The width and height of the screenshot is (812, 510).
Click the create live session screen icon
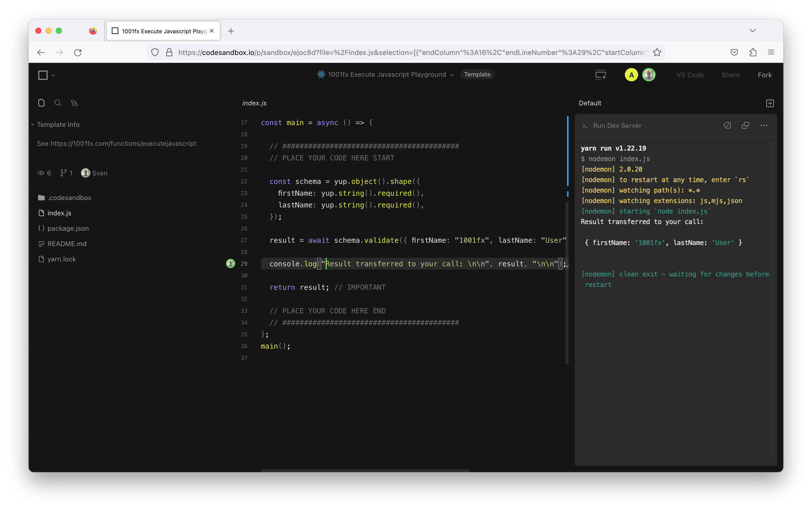coord(600,74)
